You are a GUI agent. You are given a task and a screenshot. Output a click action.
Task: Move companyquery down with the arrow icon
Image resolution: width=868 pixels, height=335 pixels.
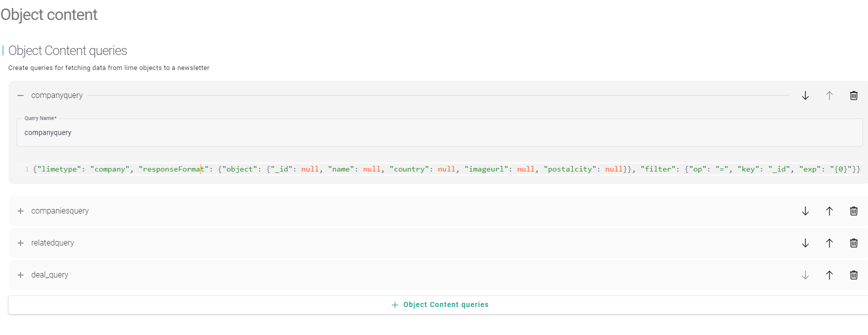(x=805, y=95)
